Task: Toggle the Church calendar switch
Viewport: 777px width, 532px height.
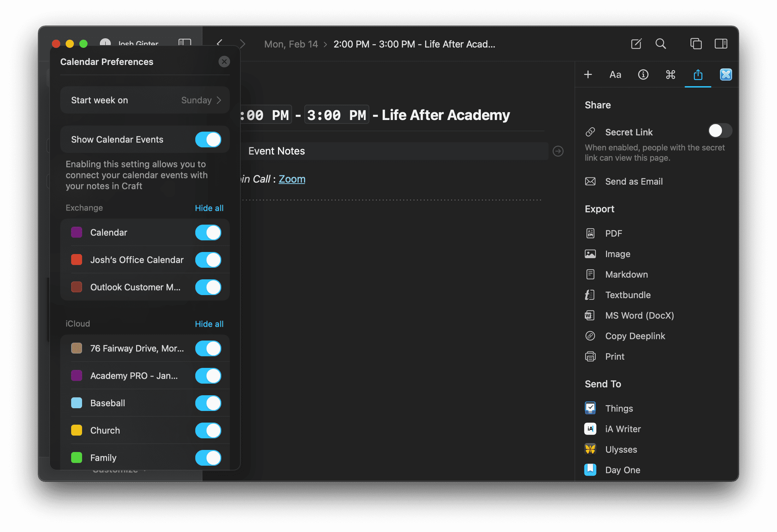Action: click(x=208, y=430)
